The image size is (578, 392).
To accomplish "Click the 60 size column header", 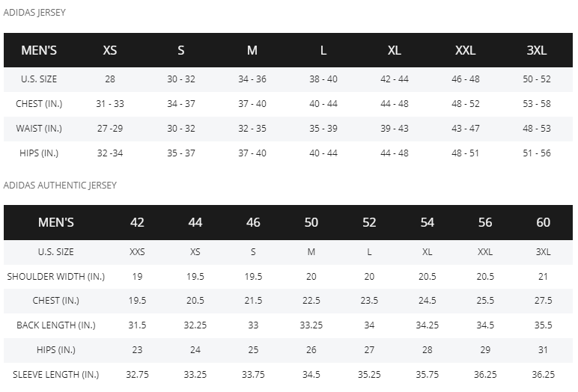I will click(x=543, y=222).
